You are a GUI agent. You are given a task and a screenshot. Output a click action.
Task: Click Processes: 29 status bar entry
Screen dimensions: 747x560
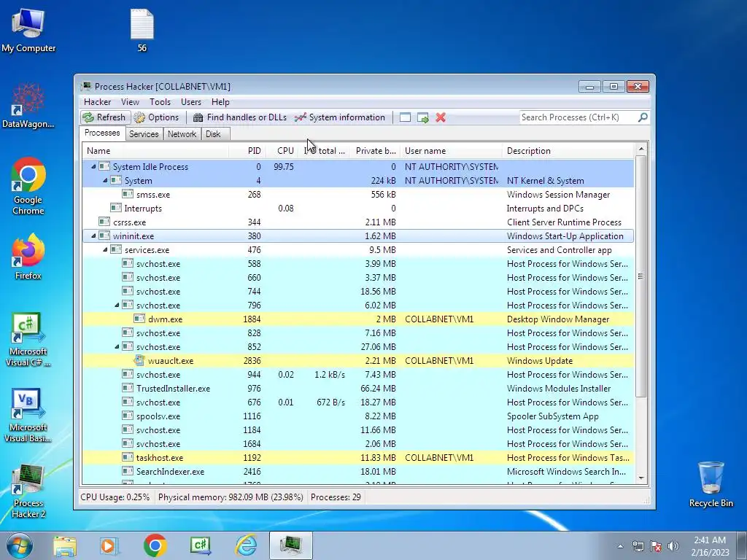pyautogui.click(x=336, y=497)
